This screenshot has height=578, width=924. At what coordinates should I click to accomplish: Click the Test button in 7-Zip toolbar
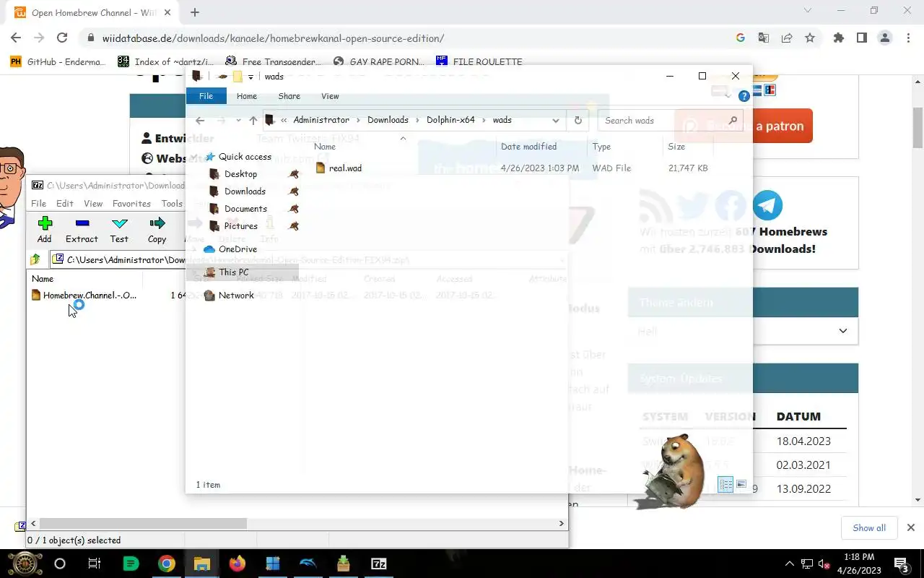tap(119, 230)
